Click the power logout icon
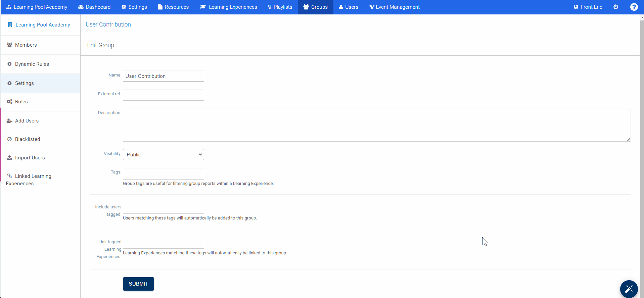This screenshot has height=298, width=644. point(615,7)
